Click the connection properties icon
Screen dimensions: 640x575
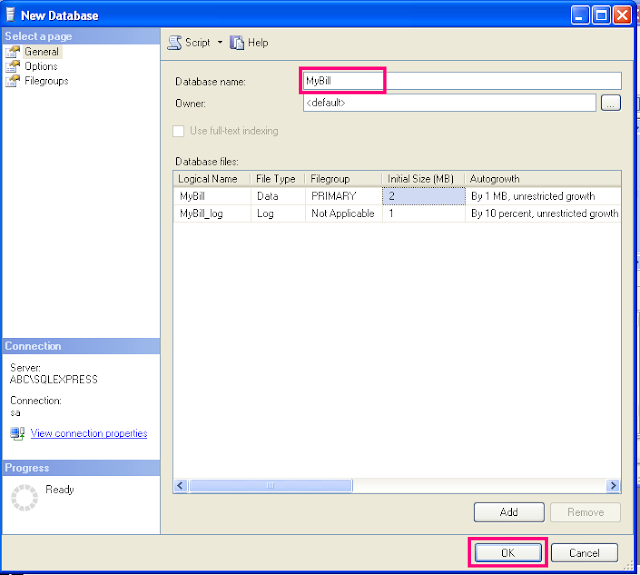click(x=18, y=433)
